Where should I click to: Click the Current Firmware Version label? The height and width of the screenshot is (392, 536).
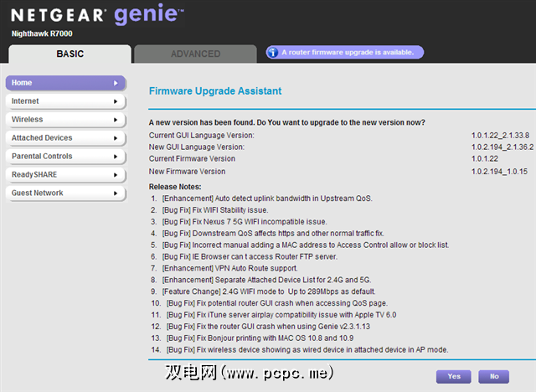192,158
